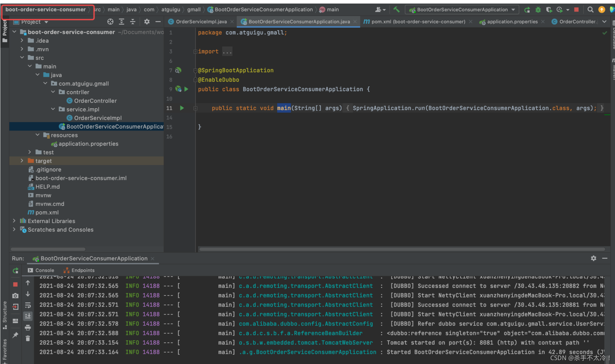Show hidden editor tabs chevron
The width and height of the screenshot is (615, 364).
[604, 22]
